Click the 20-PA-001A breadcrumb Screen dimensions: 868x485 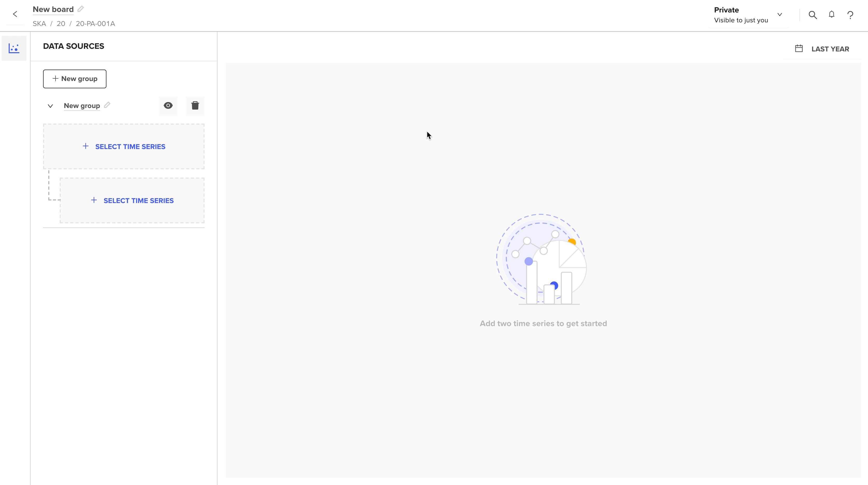pyautogui.click(x=95, y=24)
